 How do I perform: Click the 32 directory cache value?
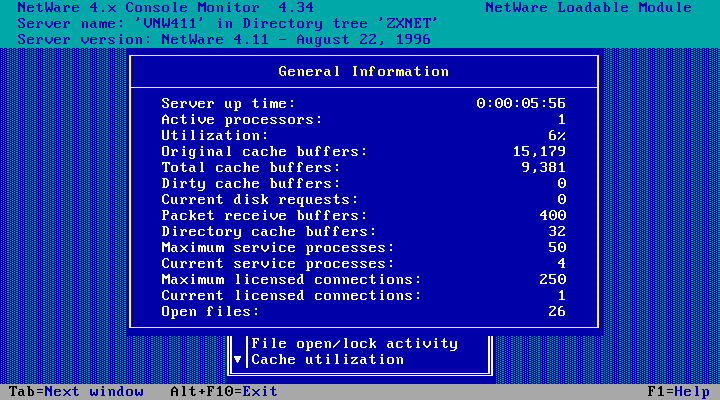(x=557, y=231)
